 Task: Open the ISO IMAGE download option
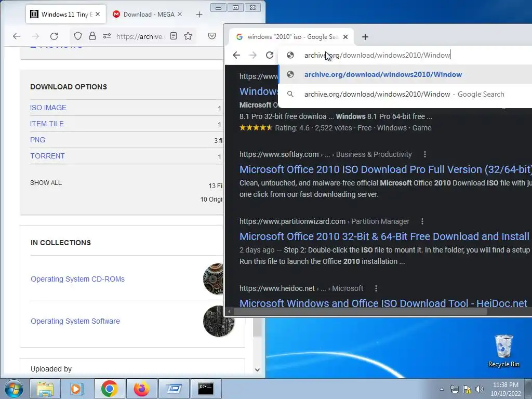[48, 108]
